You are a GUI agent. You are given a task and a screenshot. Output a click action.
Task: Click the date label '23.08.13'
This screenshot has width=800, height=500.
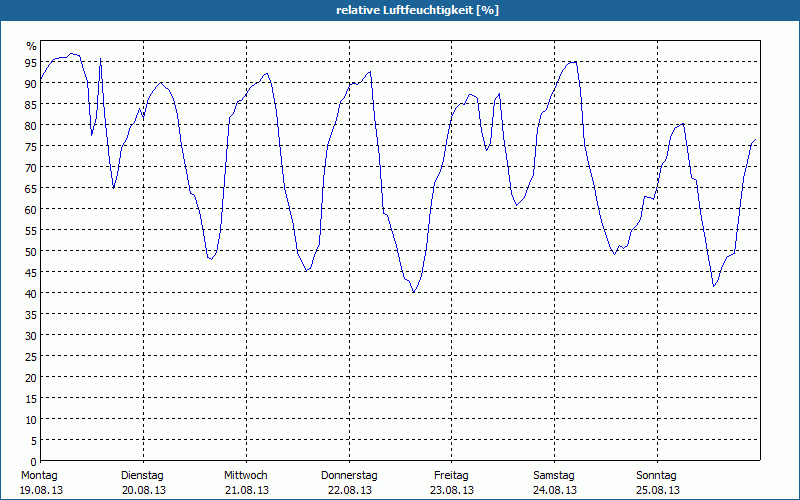click(452, 490)
